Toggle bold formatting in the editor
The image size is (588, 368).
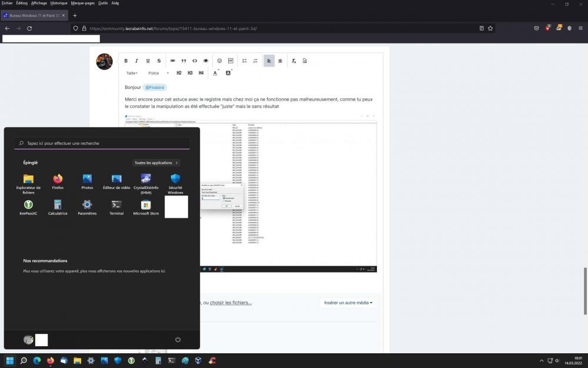(126, 61)
